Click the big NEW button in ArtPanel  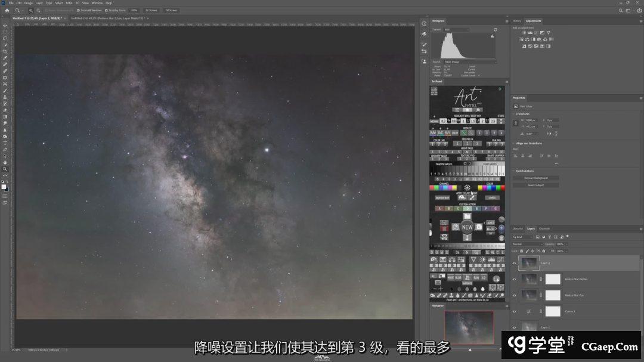click(467, 227)
